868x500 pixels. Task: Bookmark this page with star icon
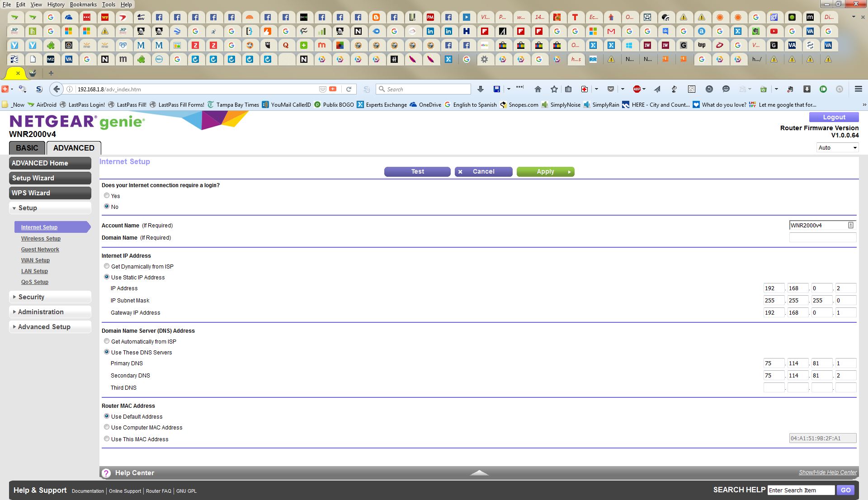point(554,89)
